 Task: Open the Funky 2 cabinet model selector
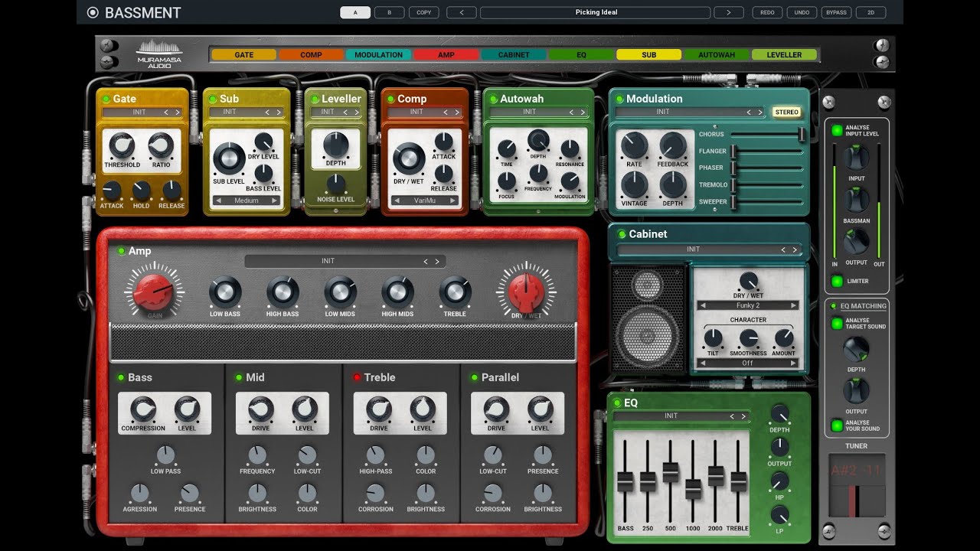coord(748,305)
